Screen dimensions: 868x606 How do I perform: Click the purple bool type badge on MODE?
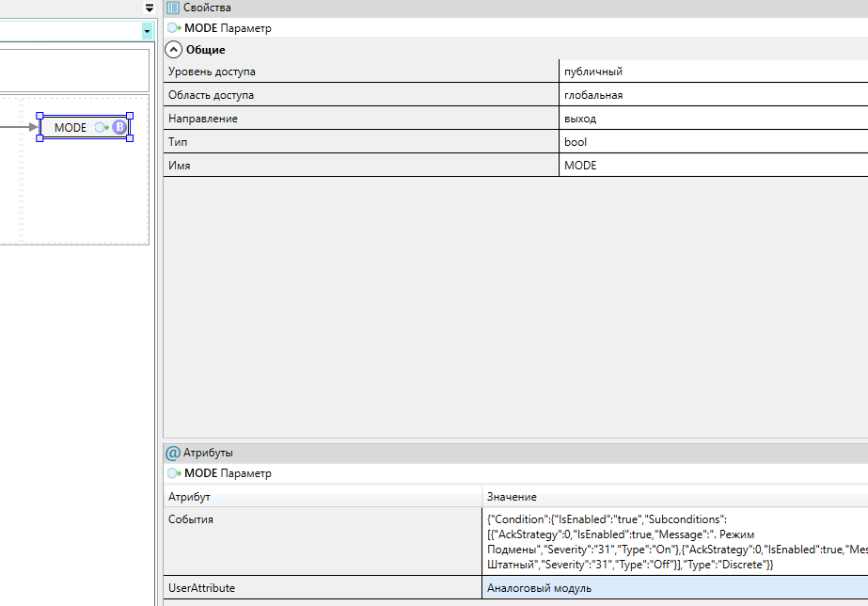(119, 127)
